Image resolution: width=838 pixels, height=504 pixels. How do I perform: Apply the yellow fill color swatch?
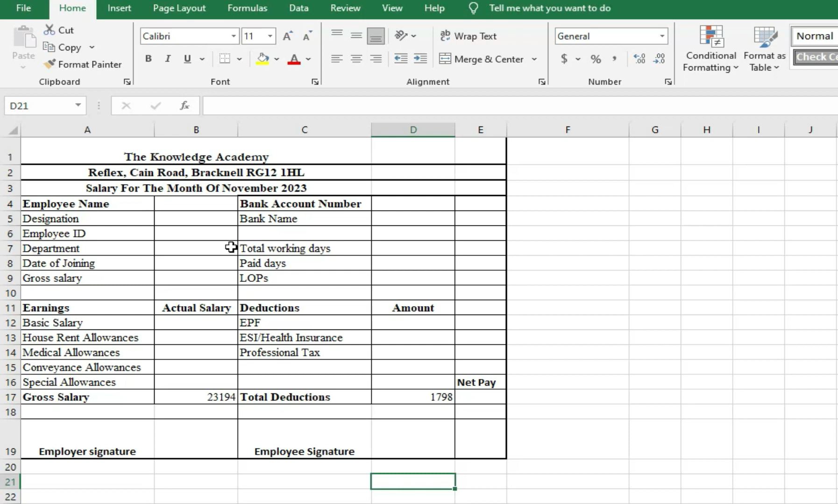point(263,59)
